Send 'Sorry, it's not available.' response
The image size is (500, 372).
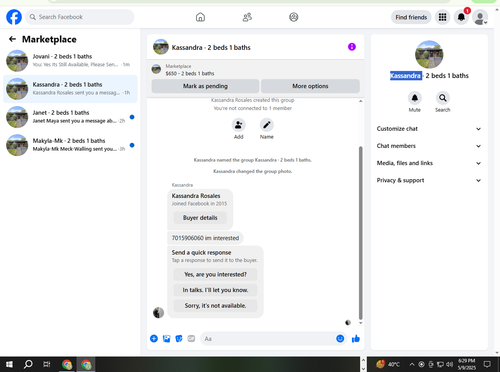click(x=215, y=306)
